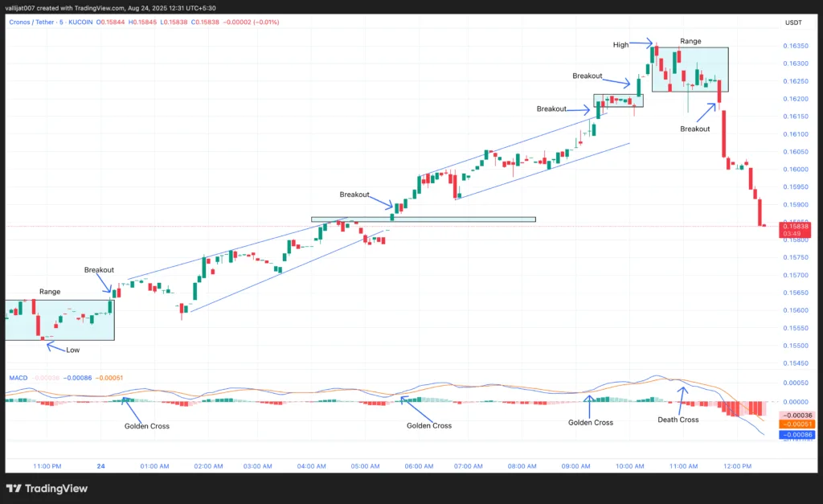823x504 pixels.
Task: Click the TradingView logo at bottom
Action: pos(47,488)
